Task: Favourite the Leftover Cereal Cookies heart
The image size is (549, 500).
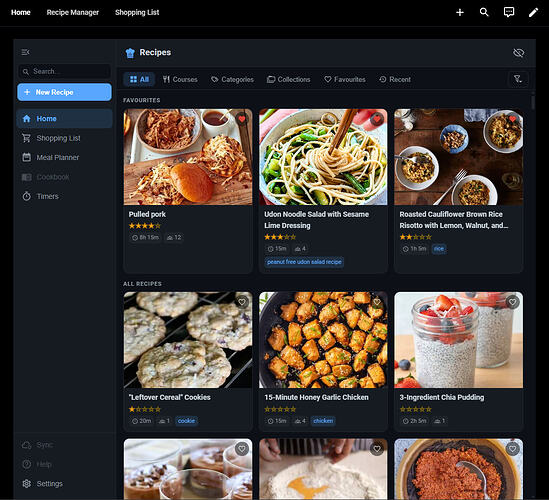Action: tap(242, 302)
